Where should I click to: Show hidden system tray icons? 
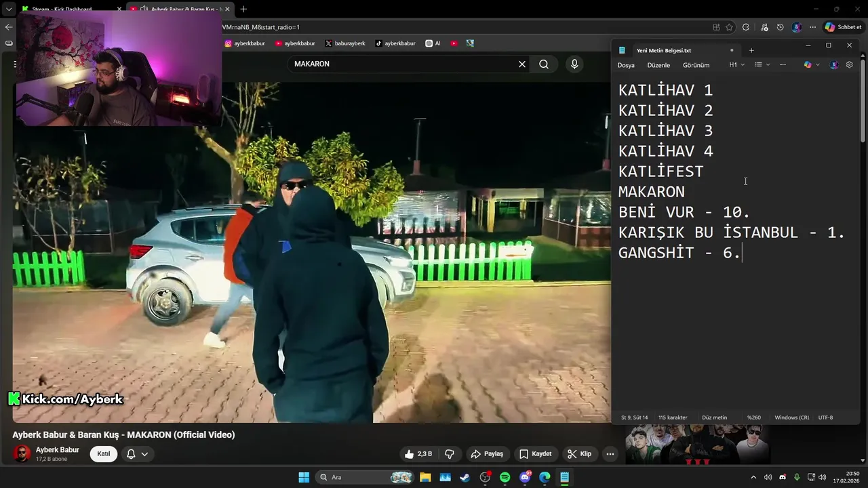pos(753,477)
